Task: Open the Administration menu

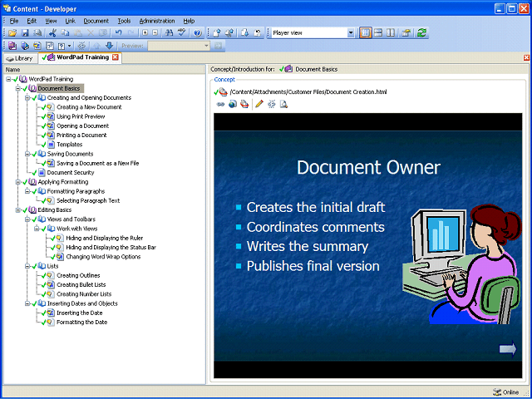Action: coord(157,21)
